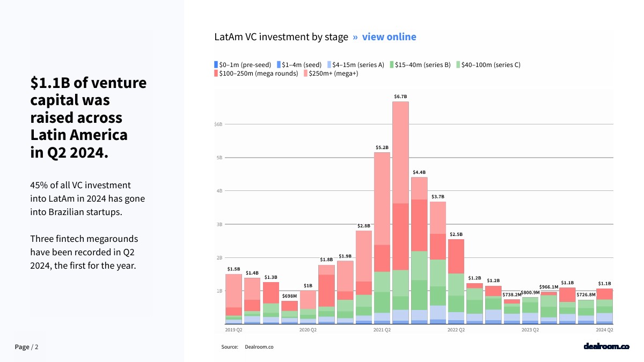Click the 3B y-axis label
This screenshot has width=644, height=362.
tap(219, 224)
